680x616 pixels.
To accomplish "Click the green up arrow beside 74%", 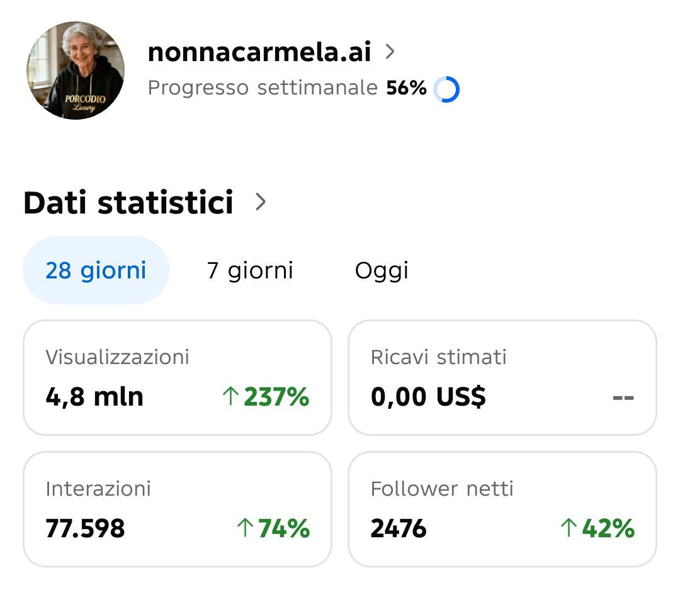I will 244,528.
